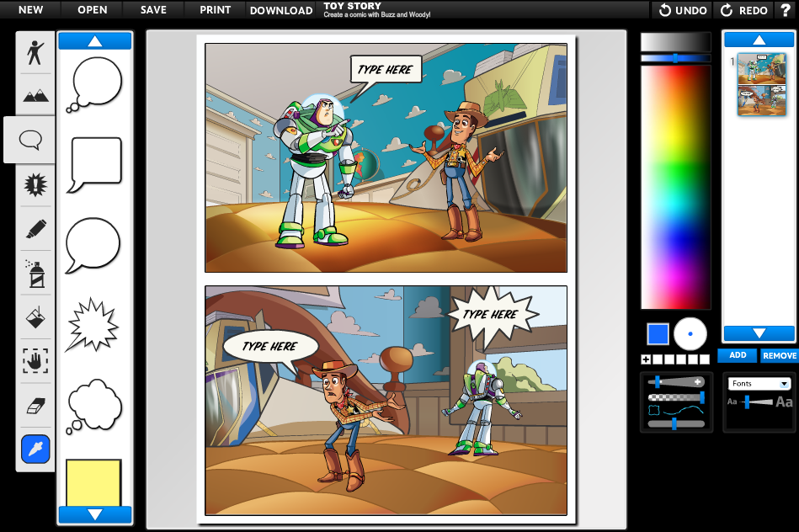Insert the spiky shout burst bubble
Viewport: 799px width, 532px height.
[93, 325]
